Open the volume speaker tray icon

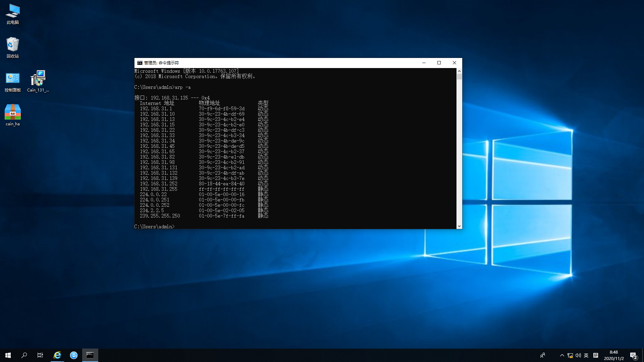[x=578, y=355]
